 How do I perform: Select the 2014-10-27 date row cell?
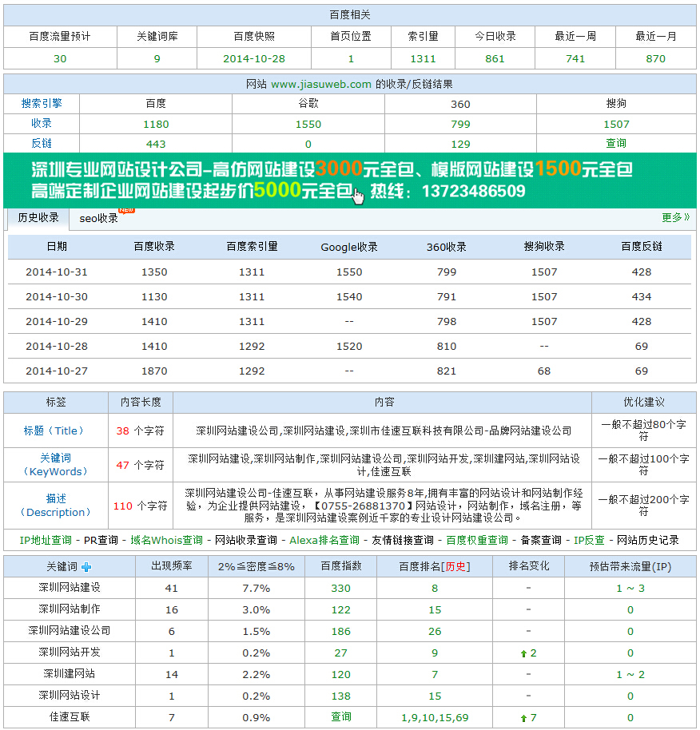tap(57, 371)
